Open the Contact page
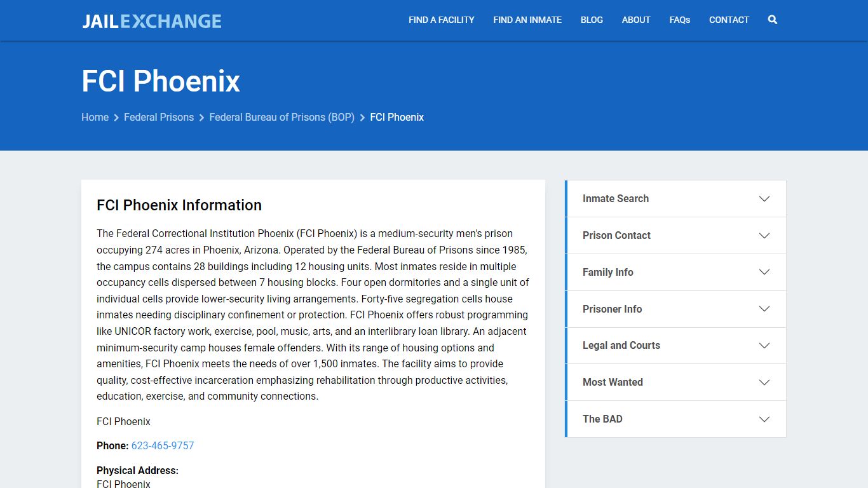The image size is (868, 488). [x=729, y=20]
